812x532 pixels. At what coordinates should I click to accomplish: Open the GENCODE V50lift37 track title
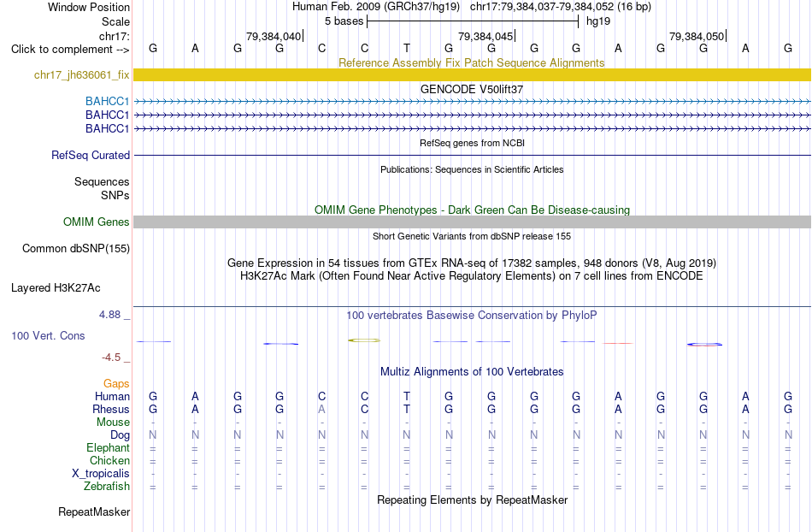(471, 89)
